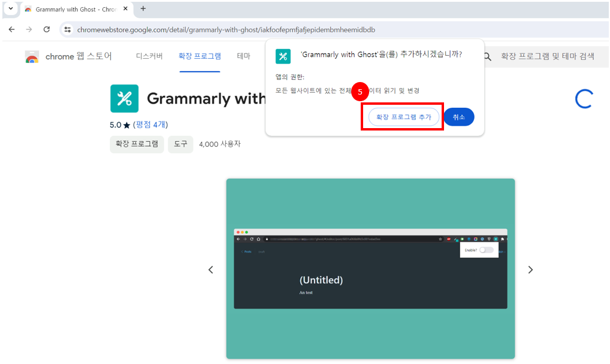Confirm with '확장 프로그램 추가' button
The width and height of the screenshot is (610, 364).
(403, 117)
